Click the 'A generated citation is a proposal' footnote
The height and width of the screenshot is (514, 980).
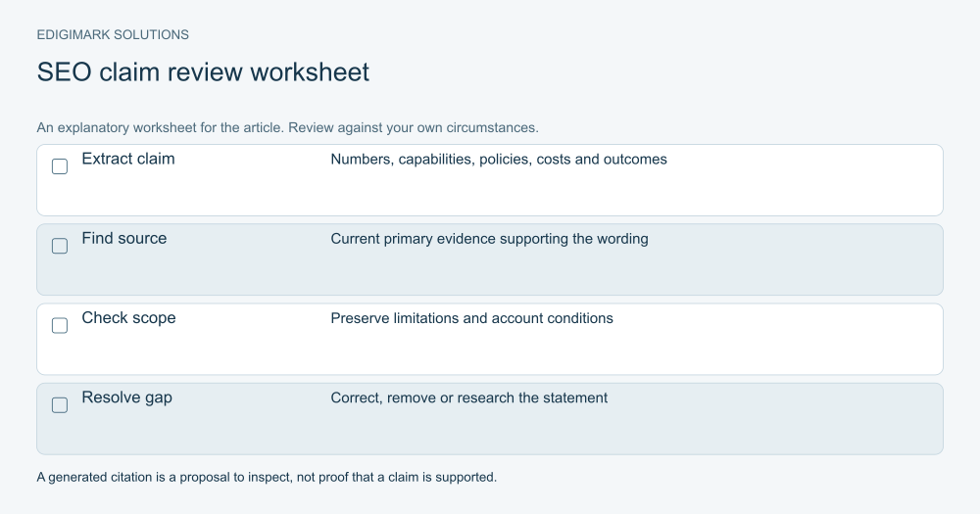(267, 477)
